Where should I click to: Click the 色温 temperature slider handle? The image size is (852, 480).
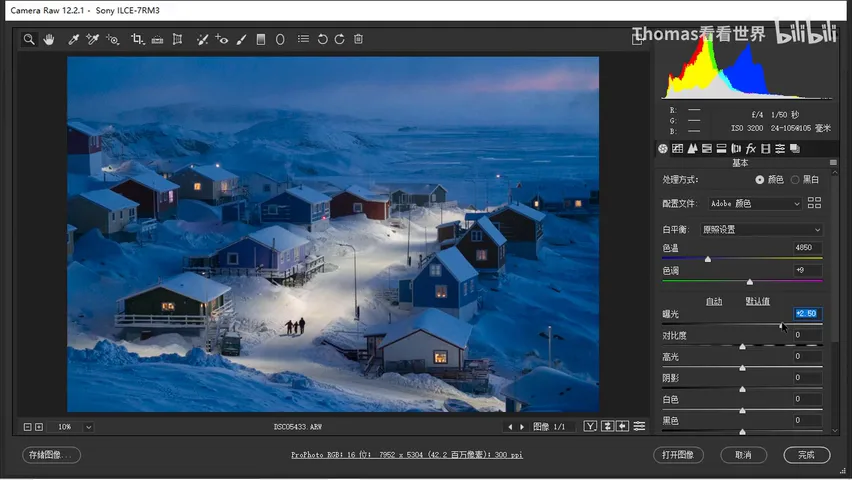click(707, 259)
